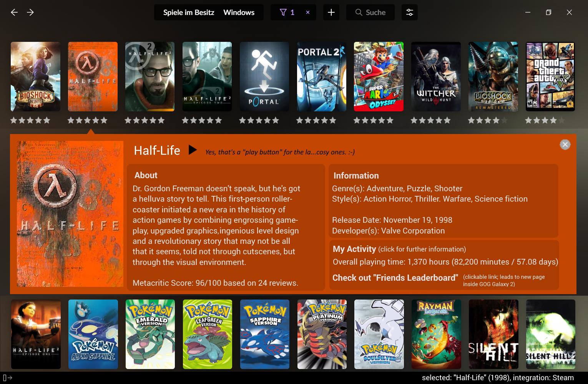The image size is (588, 384).
Task: Rate BioShock Remastered with its star row
Action: coord(488,121)
